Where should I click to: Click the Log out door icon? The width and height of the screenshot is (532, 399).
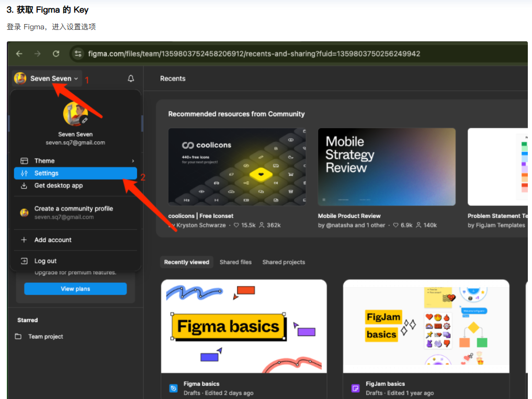[x=24, y=261]
